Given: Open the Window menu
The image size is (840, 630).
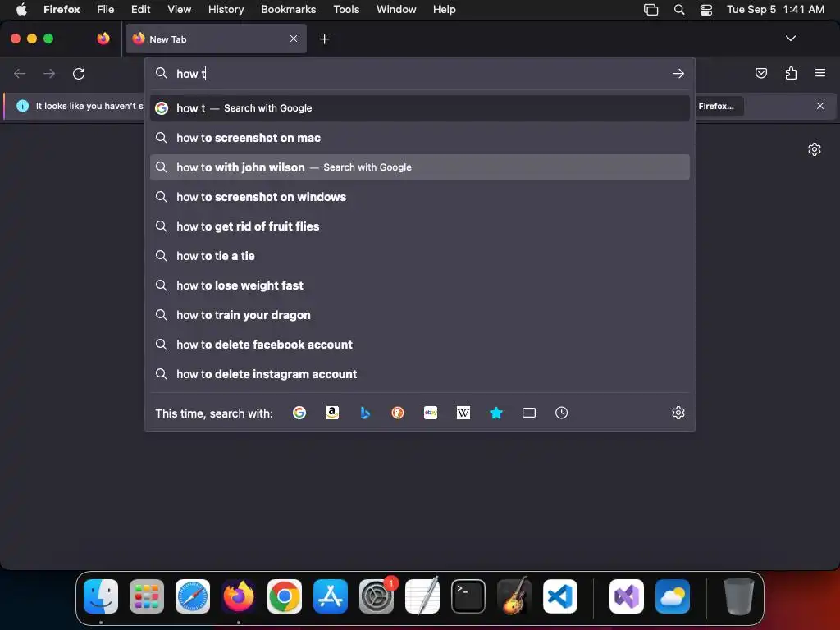Looking at the screenshot, I should tap(396, 9).
